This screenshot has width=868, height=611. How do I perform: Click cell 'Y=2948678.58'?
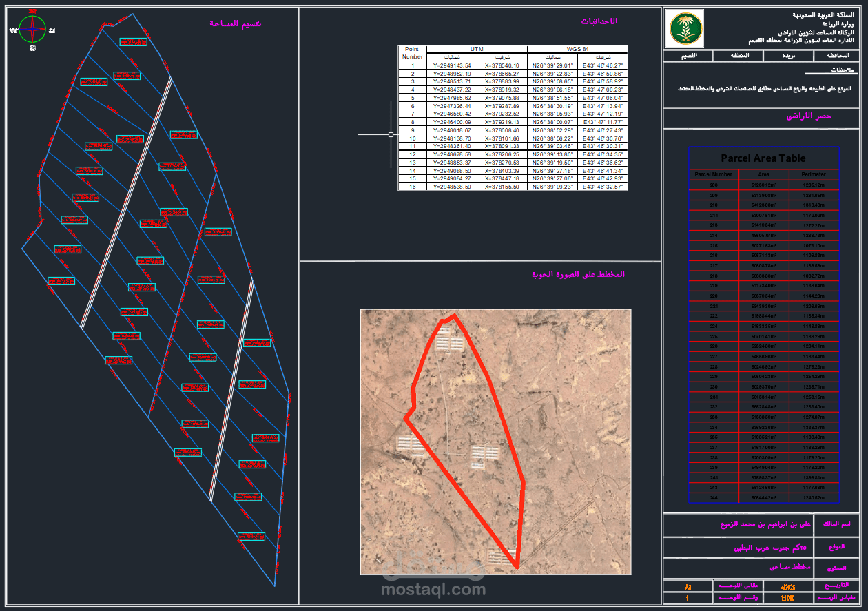tap(452, 154)
